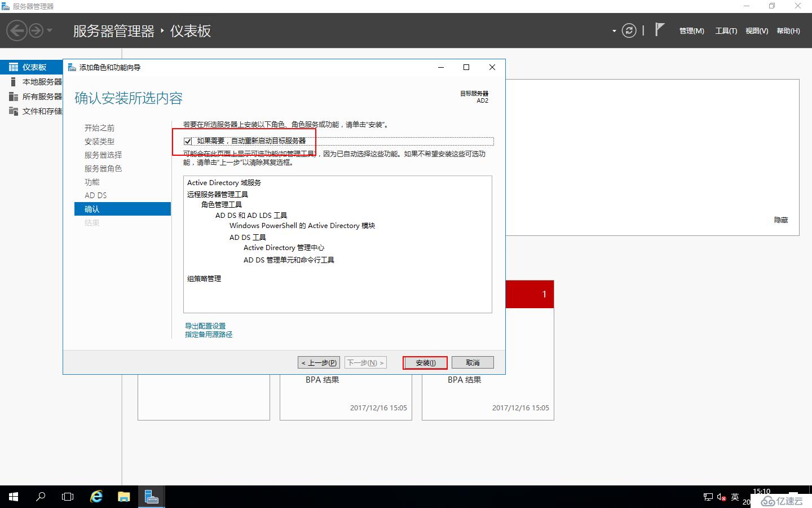
Task: Click the 导出配置设置 link
Action: point(205,326)
